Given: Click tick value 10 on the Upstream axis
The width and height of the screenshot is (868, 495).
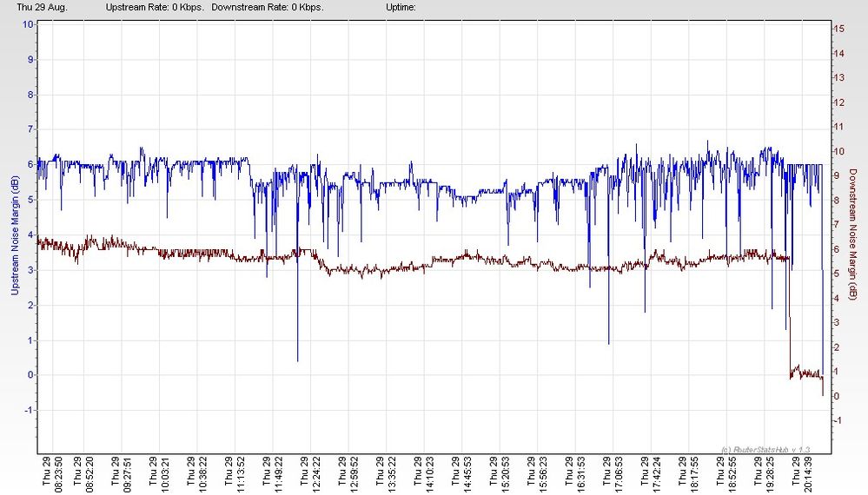Looking at the screenshot, I should pyautogui.click(x=28, y=24).
